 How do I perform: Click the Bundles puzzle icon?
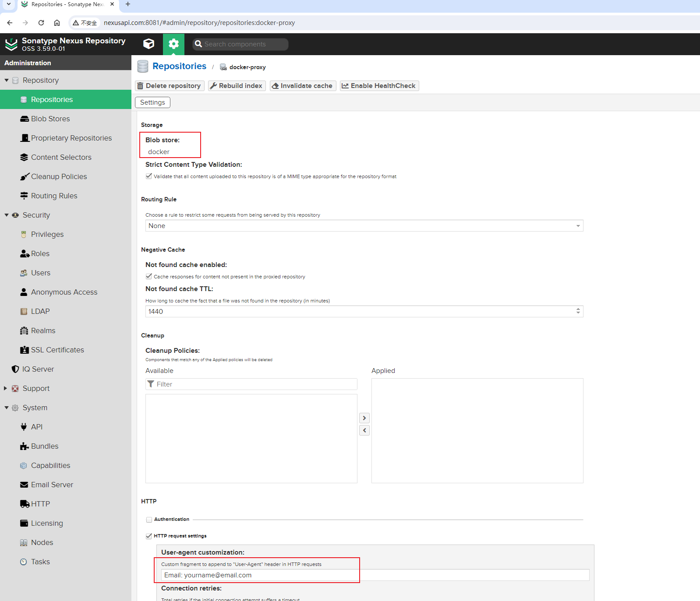(x=25, y=446)
